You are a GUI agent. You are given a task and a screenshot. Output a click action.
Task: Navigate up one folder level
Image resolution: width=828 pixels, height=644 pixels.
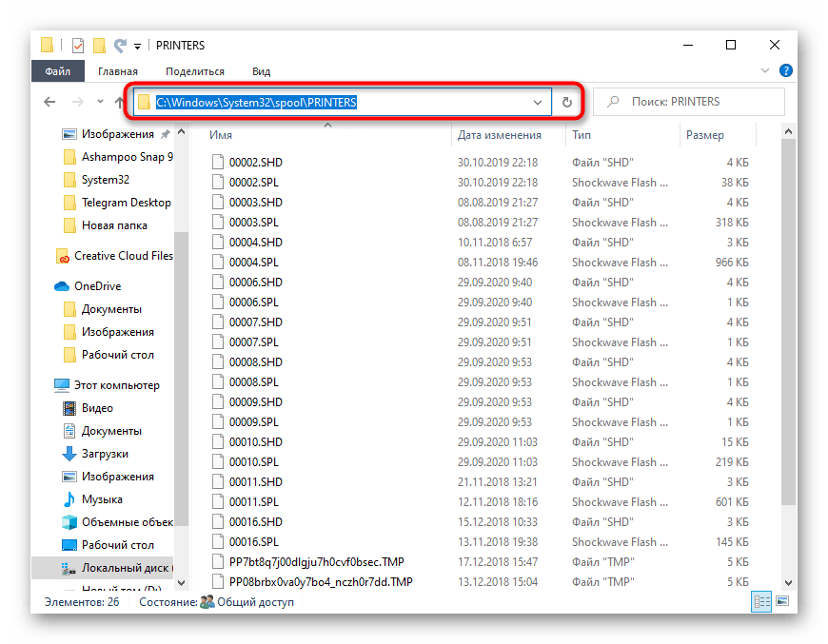(x=121, y=102)
